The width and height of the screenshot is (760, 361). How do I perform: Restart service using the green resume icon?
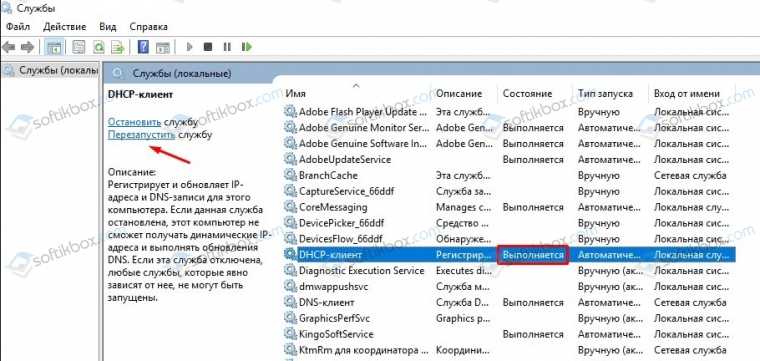(x=247, y=47)
